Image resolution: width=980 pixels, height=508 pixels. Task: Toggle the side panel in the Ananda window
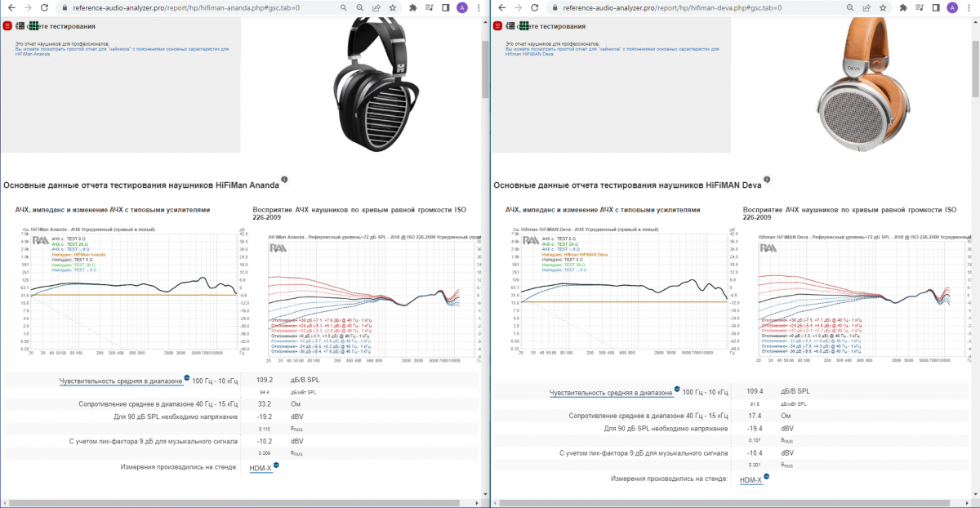click(446, 7)
